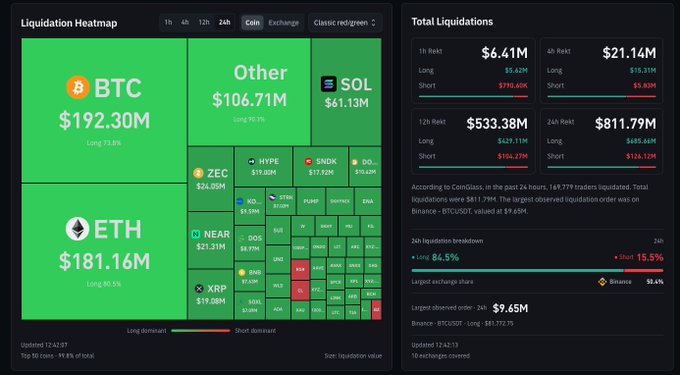Open the AAVE heatmap tile
The width and height of the screenshot is (680, 375).
click(x=318, y=268)
